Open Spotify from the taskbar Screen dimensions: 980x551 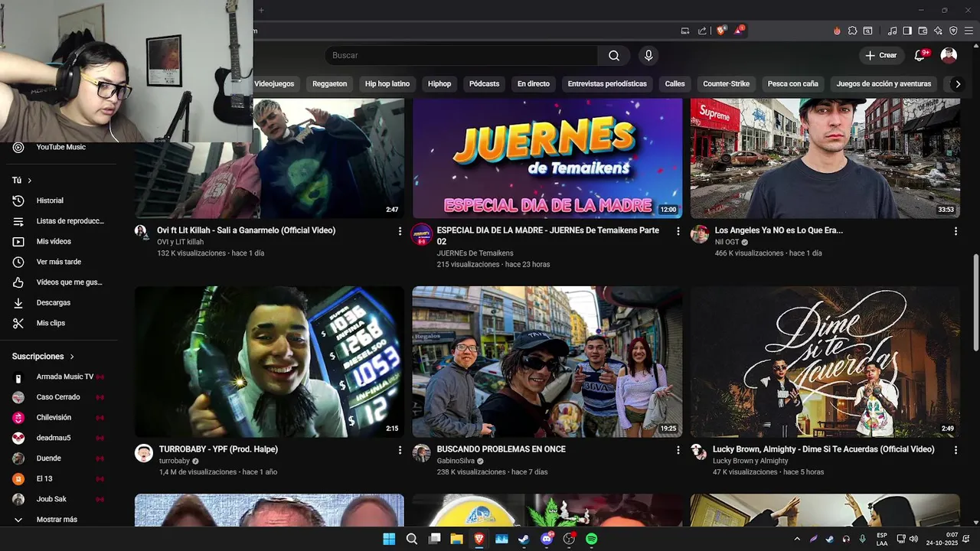[592, 539]
